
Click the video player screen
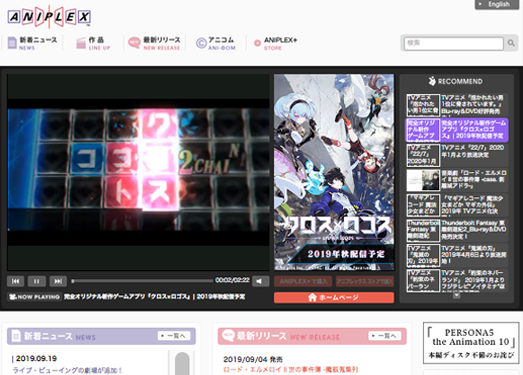click(x=138, y=172)
